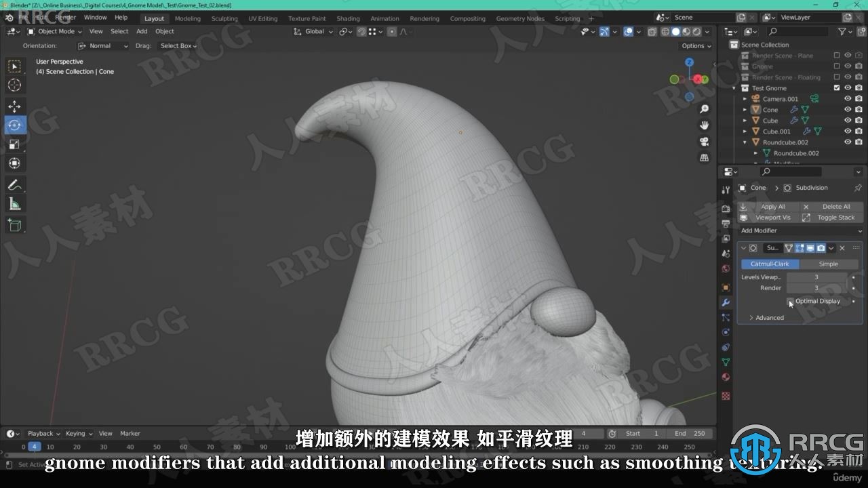
Task: Pick the Annotate pencil tool
Action: pos(14,185)
